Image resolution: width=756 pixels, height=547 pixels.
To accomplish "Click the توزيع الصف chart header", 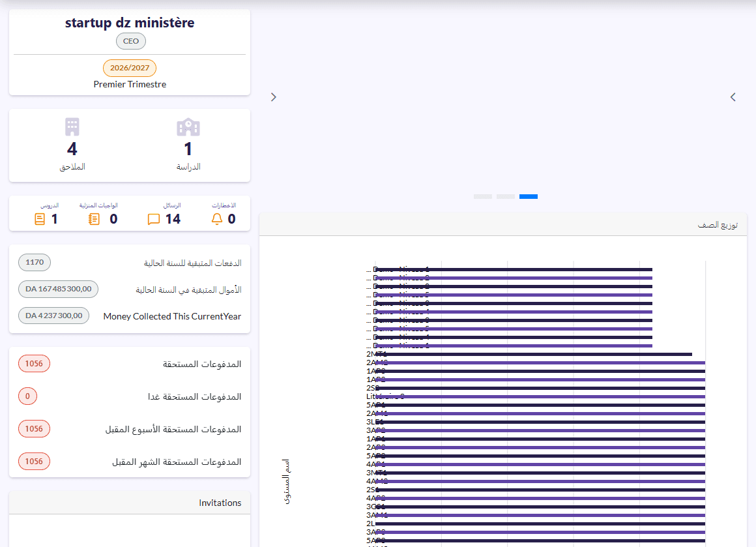I will [503, 225].
